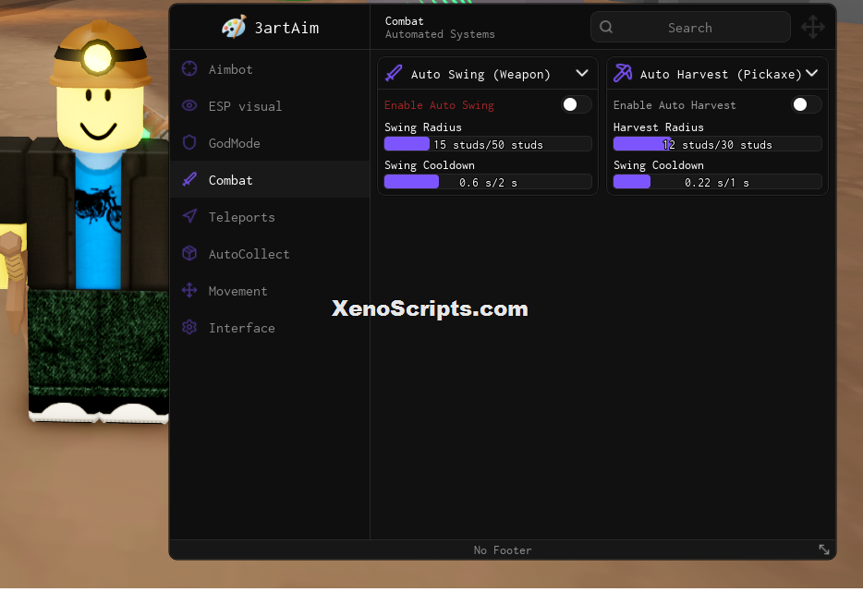
Task: Click the Movement arrows icon in sidebar
Action: click(189, 290)
